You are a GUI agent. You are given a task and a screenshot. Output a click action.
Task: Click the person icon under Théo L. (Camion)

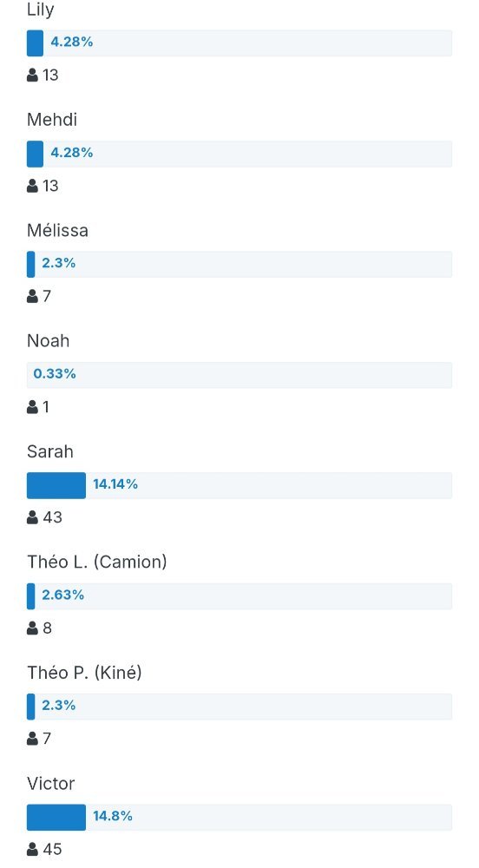tap(32, 628)
